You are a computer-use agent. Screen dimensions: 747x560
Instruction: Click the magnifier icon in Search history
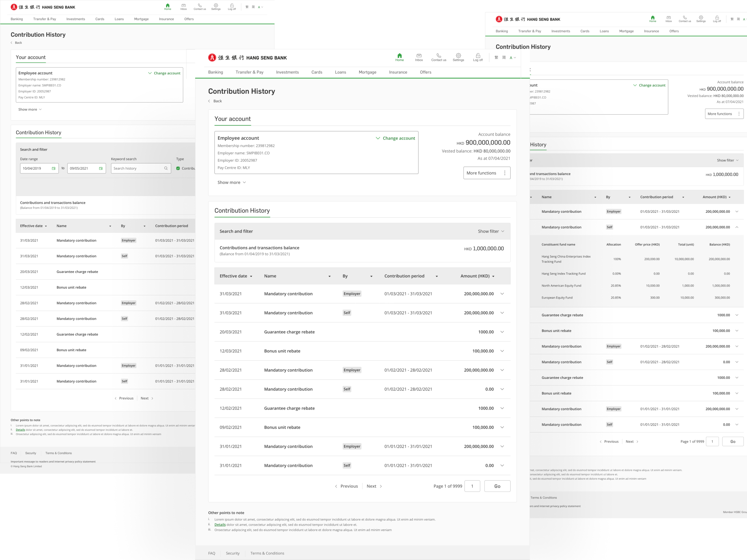point(166,168)
